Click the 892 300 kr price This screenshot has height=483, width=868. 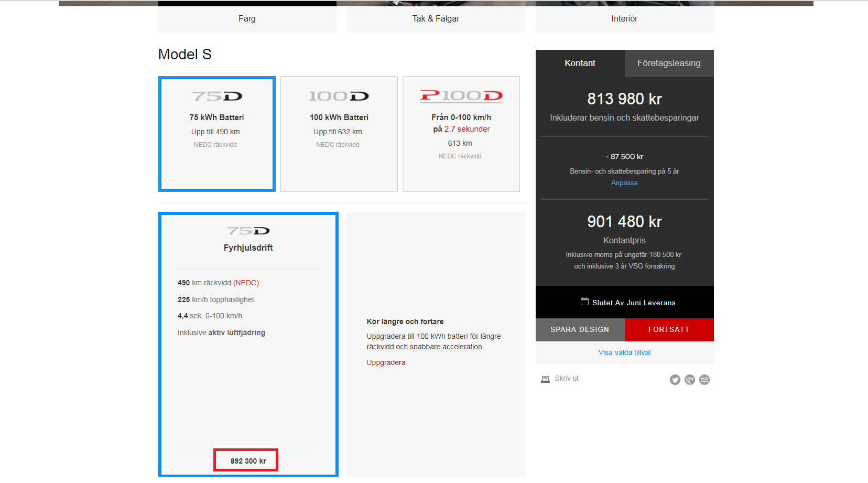click(x=248, y=461)
